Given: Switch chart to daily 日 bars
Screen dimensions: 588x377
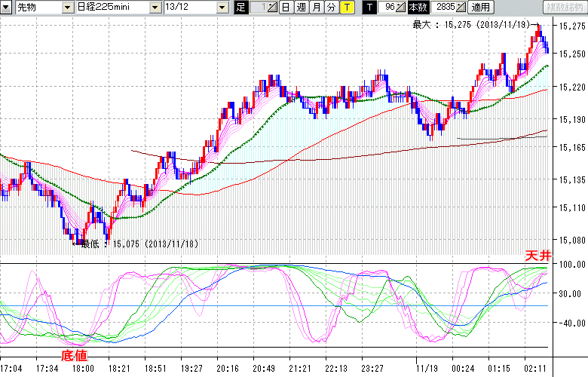Looking at the screenshot, I should pos(285,8).
